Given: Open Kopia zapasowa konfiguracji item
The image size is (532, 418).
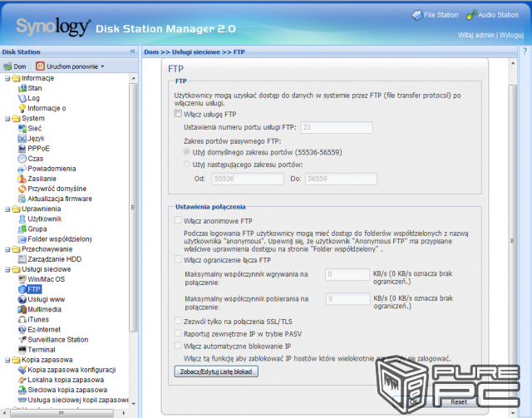Looking at the screenshot, I should 71,370.
